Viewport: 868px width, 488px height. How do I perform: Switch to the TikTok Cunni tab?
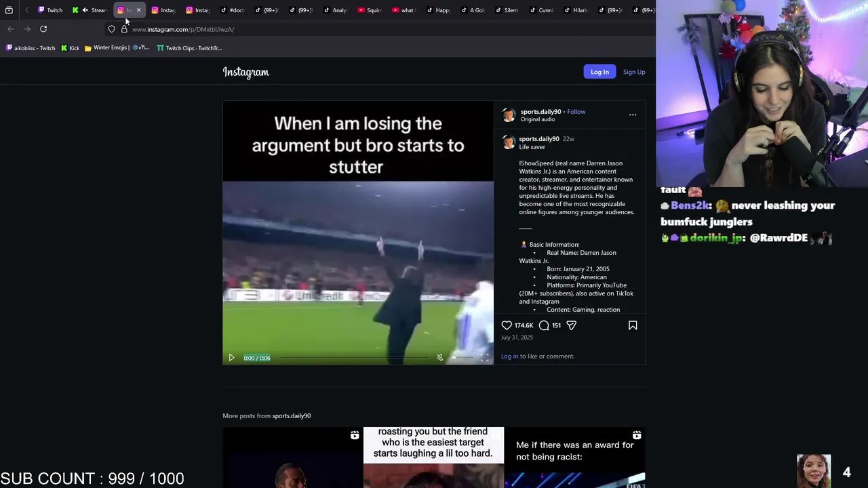[x=541, y=10]
